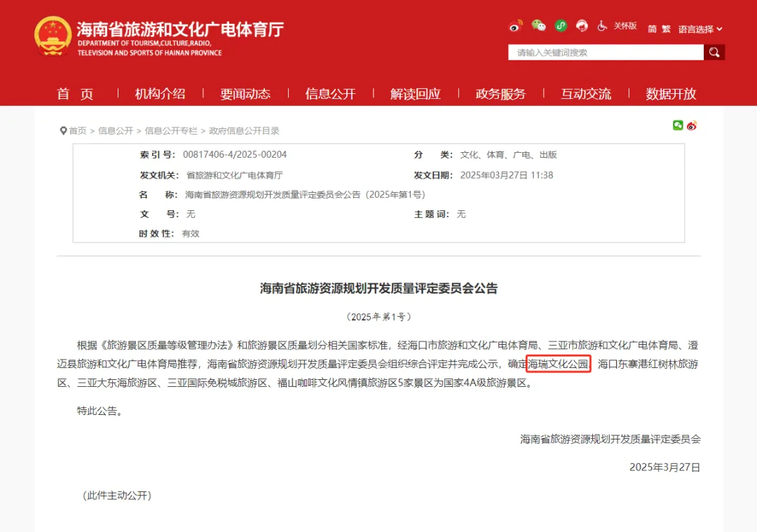Click the note （此件主动公开）
This screenshot has width=757, height=532.
[117, 496]
